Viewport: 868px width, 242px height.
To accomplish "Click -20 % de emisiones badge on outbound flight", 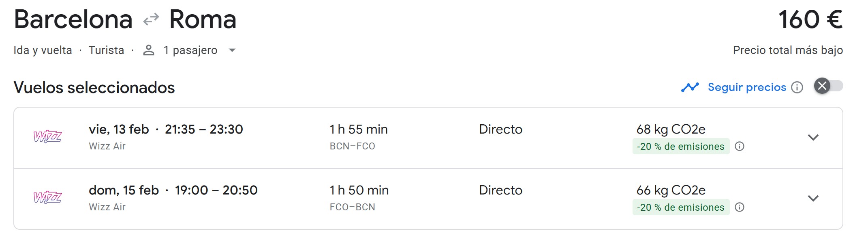I will pos(680,147).
